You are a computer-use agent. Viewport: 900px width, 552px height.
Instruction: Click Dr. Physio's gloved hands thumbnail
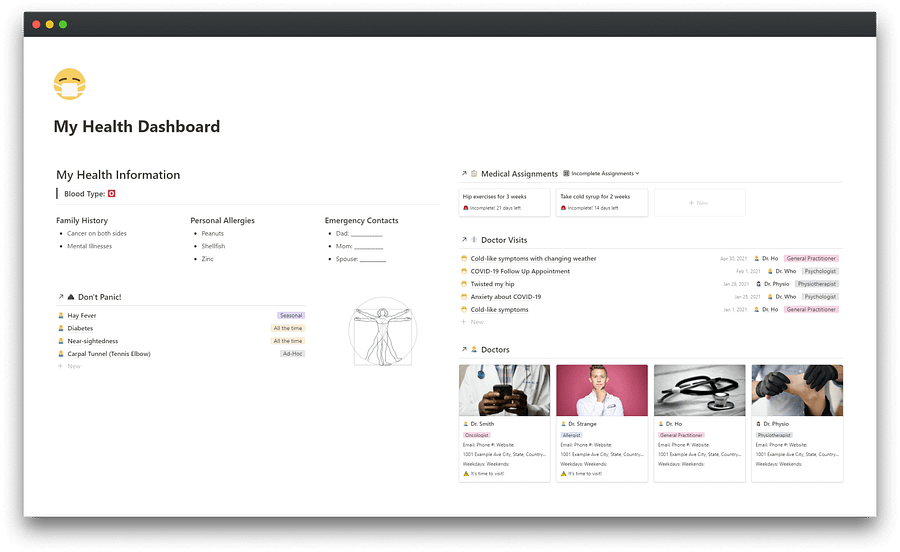(797, 390)
